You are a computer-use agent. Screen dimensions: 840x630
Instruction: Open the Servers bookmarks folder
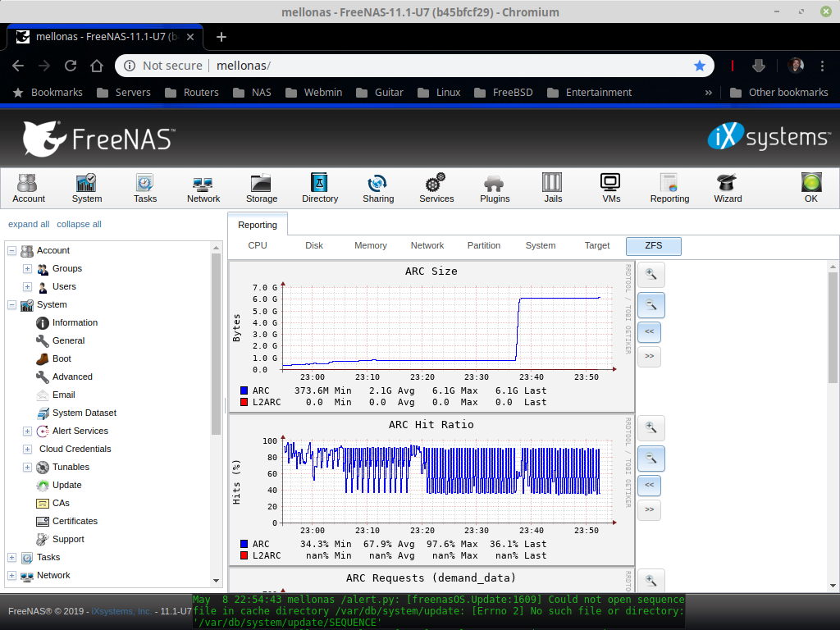[x=124, y=93]
